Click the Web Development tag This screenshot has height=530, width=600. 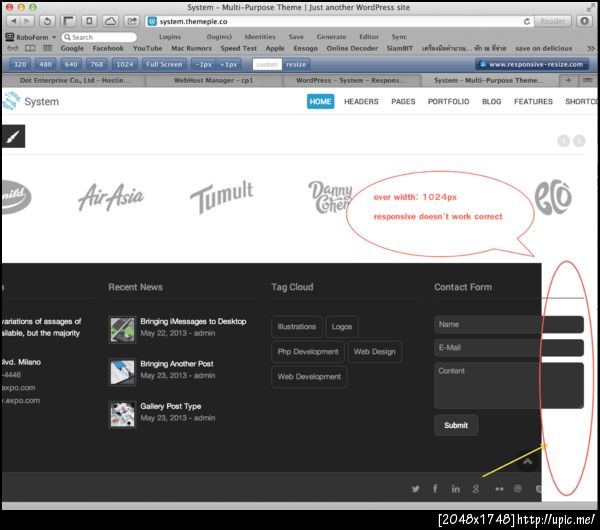(x=309, y=377)
